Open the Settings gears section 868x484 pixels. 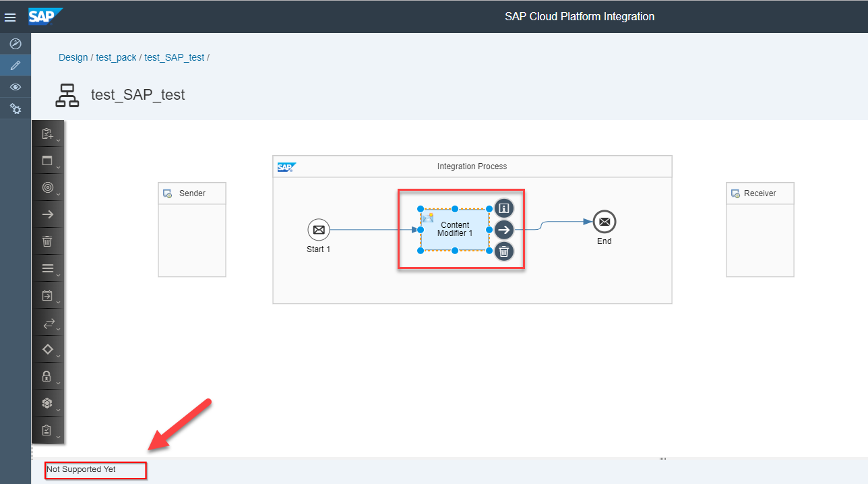tap(15, 108)
